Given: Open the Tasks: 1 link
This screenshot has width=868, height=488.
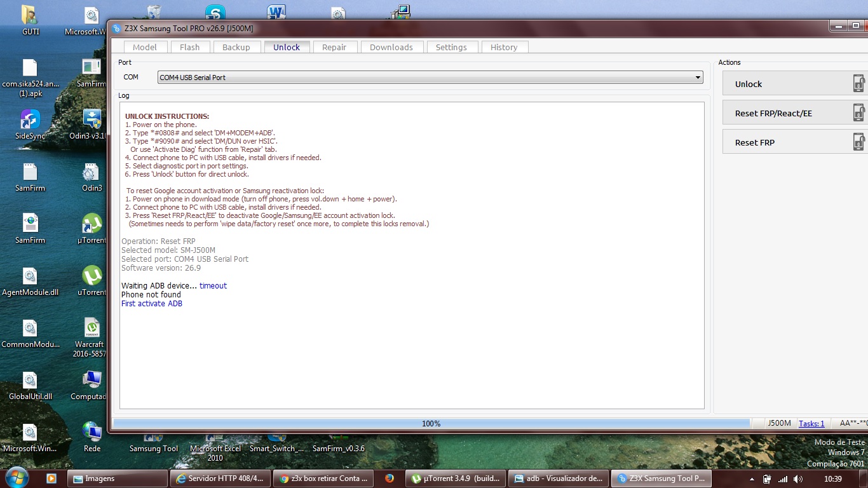Looking at the screenshot, I should tap(811, 423).
